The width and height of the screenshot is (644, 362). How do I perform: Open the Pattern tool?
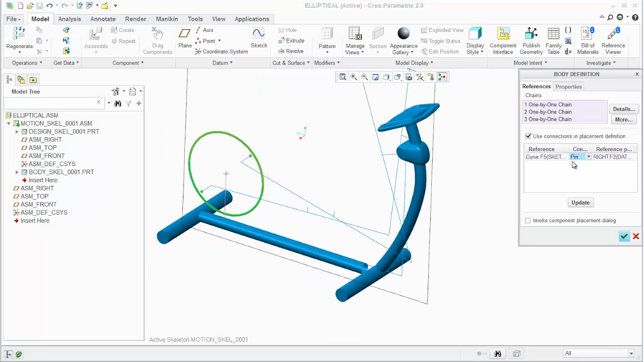coord(327,40)
